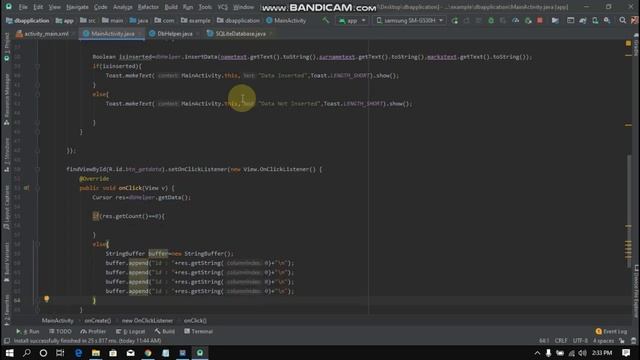This screenshot has width=640, height=360.
Task: Change the 4 spaces indent setting
Action: (603, 341)
